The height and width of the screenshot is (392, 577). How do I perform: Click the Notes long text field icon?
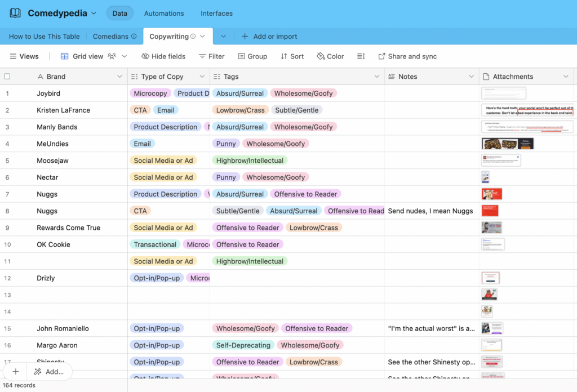coord(392,77)
